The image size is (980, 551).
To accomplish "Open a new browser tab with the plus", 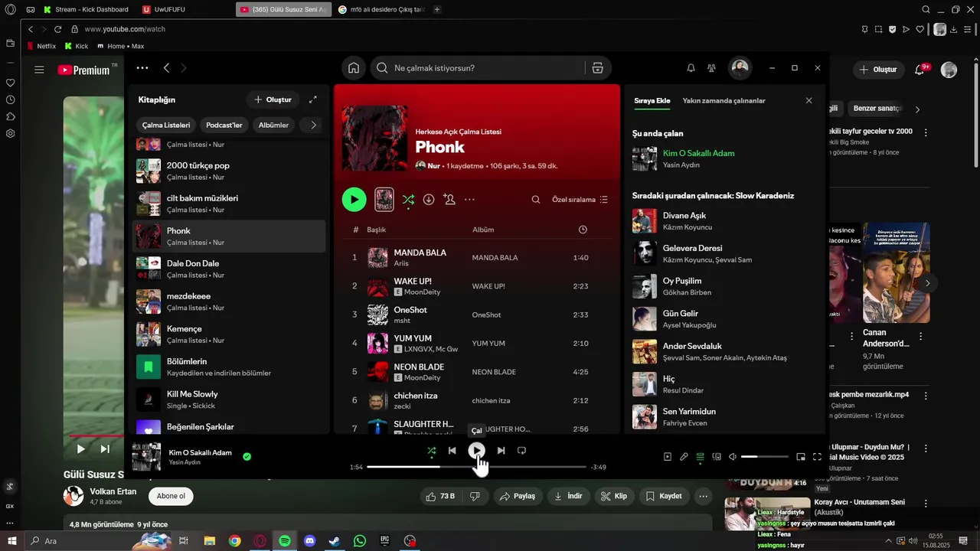I will click(x=436, y=9).
